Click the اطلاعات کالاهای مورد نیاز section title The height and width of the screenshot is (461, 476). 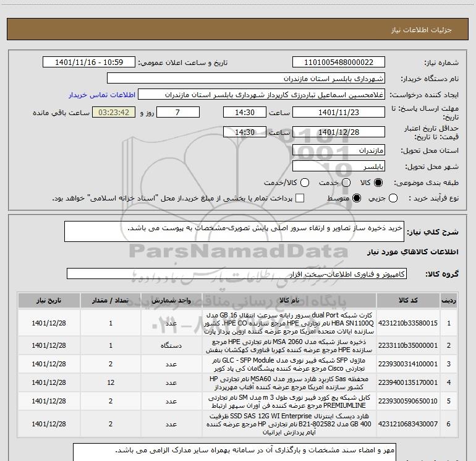click(413, 252)
